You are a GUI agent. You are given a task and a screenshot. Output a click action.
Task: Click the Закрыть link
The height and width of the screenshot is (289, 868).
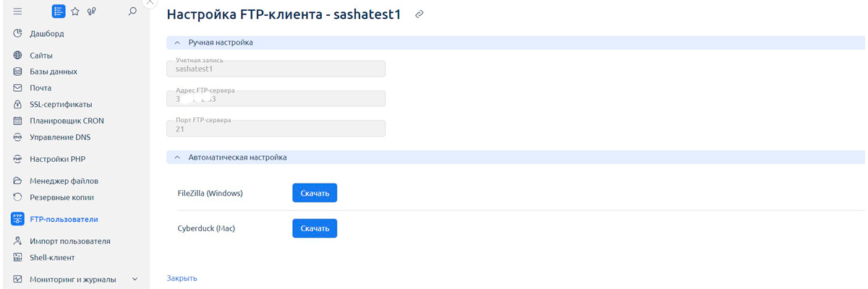[182, 278]
